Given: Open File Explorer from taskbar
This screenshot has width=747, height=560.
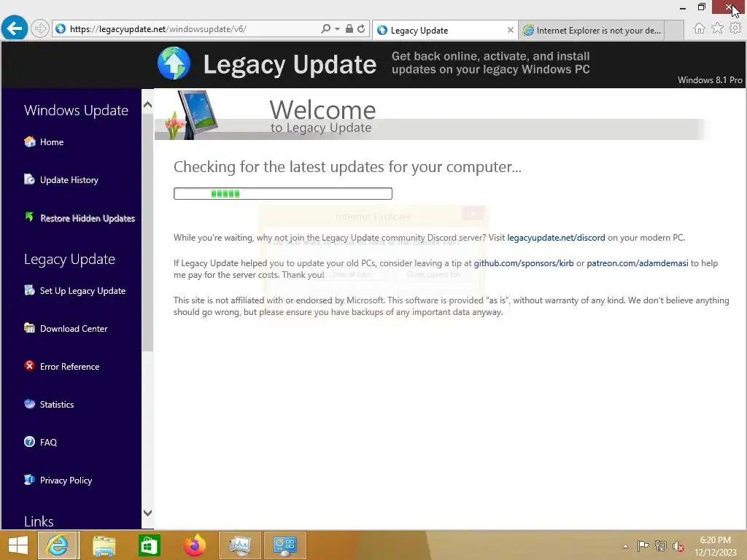Looking at the screenshot, I should (x=104, y=545).
